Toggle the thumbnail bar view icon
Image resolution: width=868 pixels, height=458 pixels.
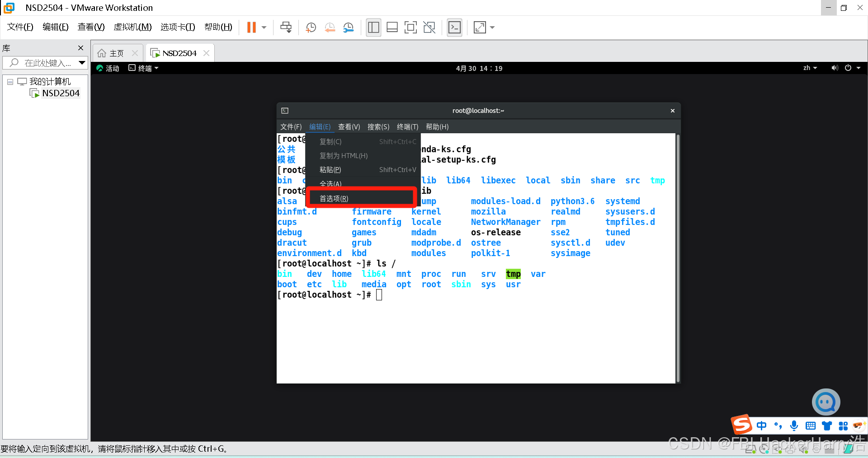click(392, 28)
